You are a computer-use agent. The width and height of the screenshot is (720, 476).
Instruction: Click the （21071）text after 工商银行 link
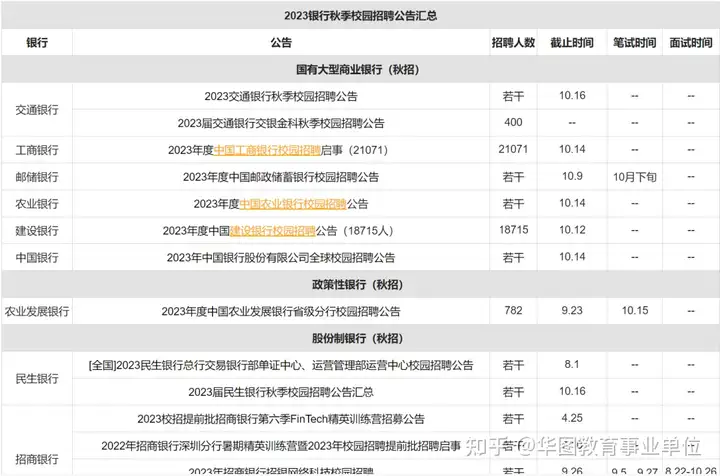(368, 150)
